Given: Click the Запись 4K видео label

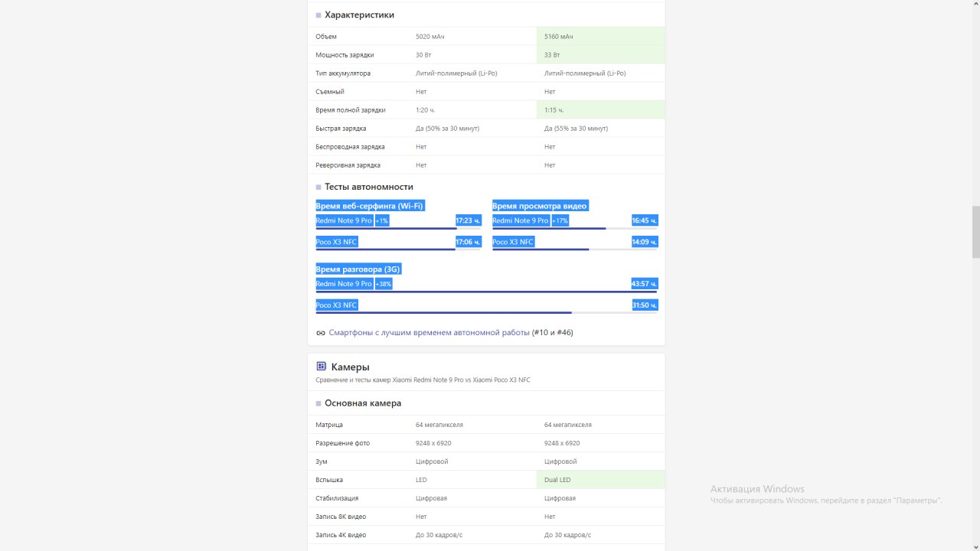Looking at the screenshot, I should (x=341, y=535).
